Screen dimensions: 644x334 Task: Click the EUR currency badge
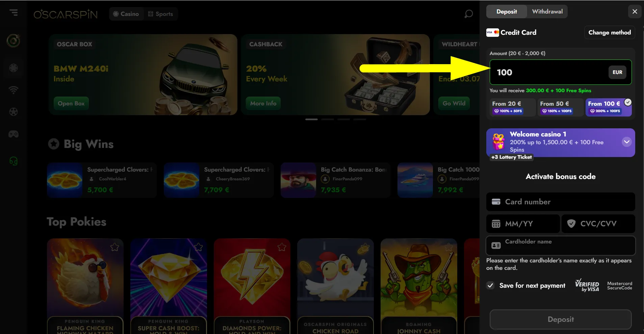coord(617,72)
